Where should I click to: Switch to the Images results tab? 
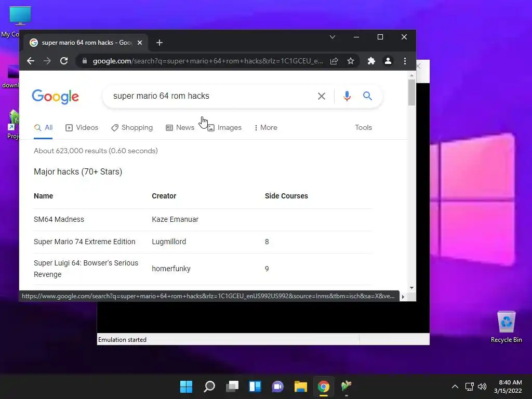[224, 128]
